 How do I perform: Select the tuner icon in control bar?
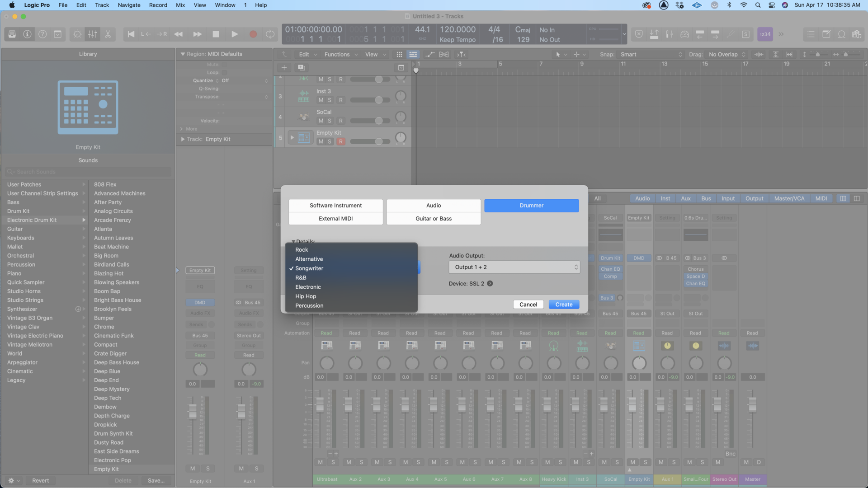pyautogui.click(x=731, y=34)
